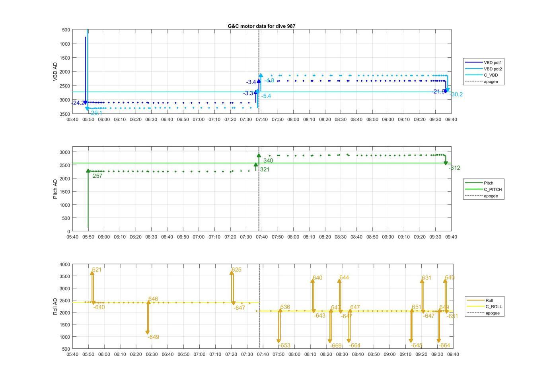Image resolution: width=557 pixels, height=392 pixels.
Task: Click the '636' roll data label
Action: point(285,307)
